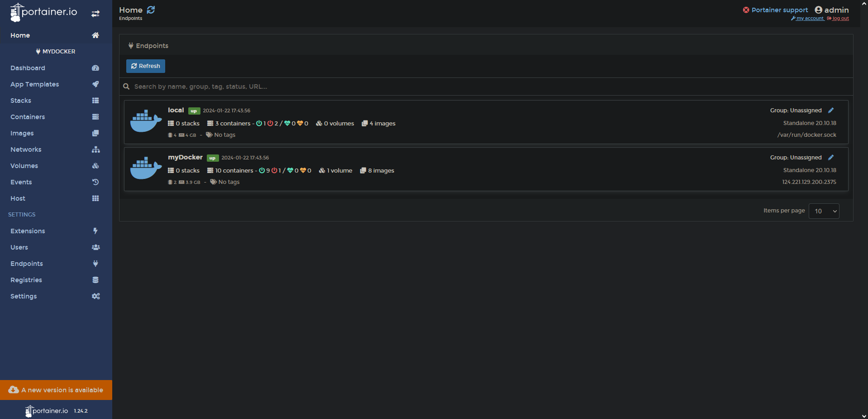The width and height of the screenshot is (868, 419).
Task: Click the up status badge on local
Action: coord(194,111)
